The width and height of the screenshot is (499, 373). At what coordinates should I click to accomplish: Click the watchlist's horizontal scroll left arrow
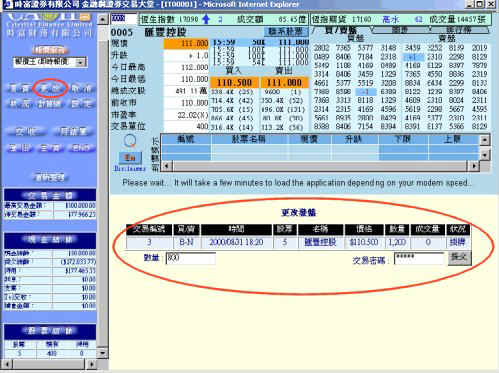click(x=166, y=166)
